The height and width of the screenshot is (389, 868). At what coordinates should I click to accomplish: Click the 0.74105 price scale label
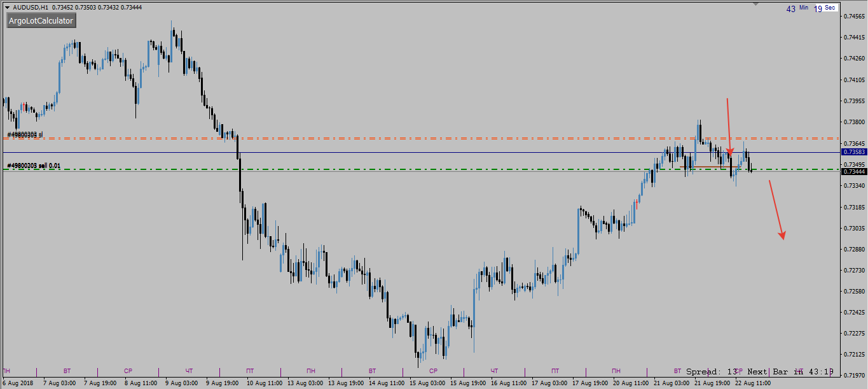853,80
